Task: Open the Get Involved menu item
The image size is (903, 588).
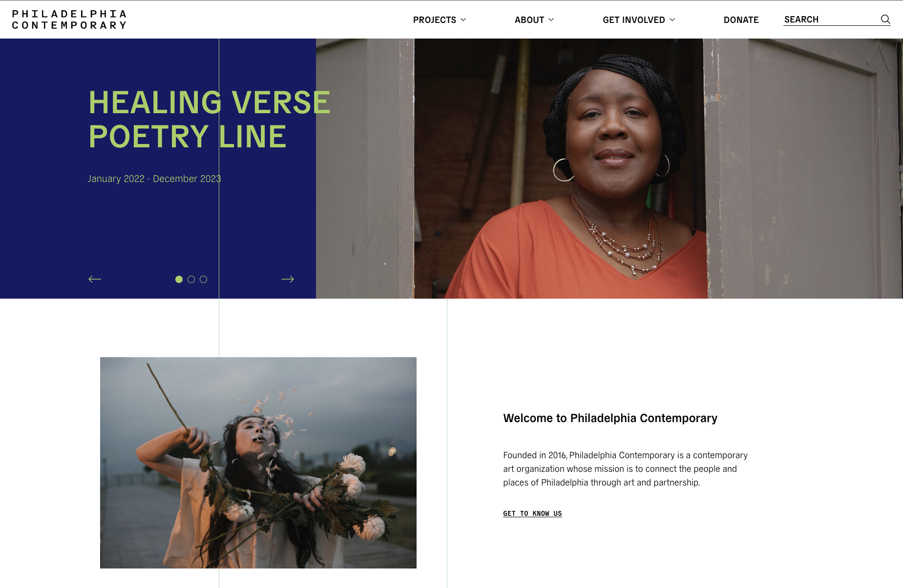Action: tap(634, 20)
